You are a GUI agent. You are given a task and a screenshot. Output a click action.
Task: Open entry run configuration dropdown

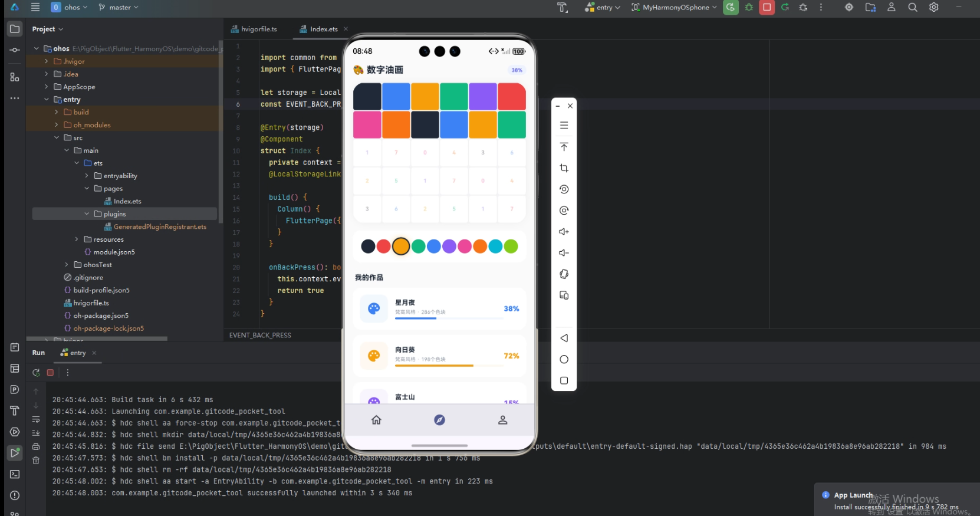click(x=603, y=7)
